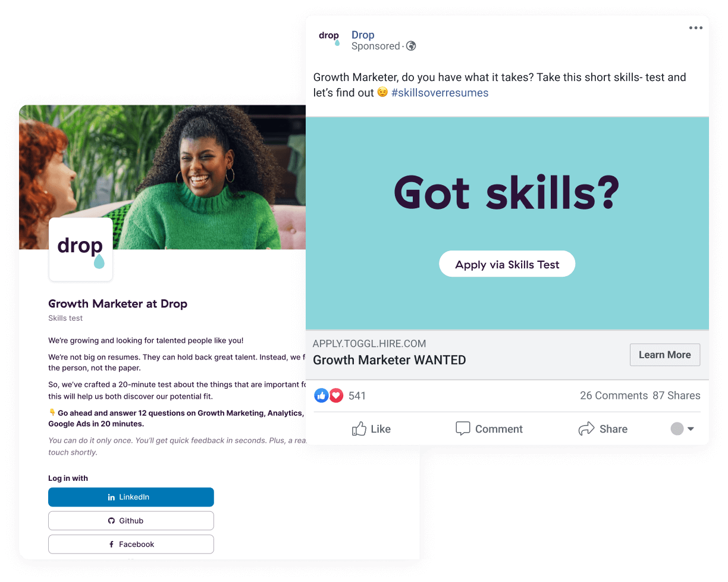Log in with Github

pyautogui.click(x=131, y=521)
